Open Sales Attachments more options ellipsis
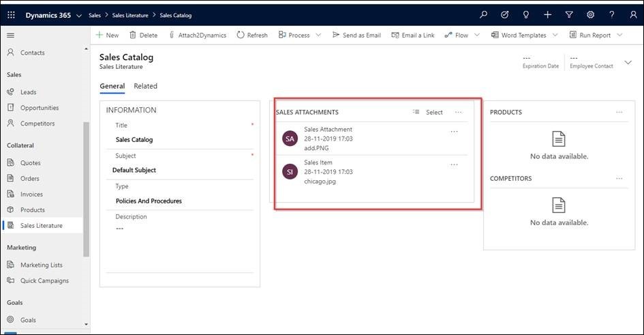The height and width of the screenshot is (335, 644). pos(459,112)
